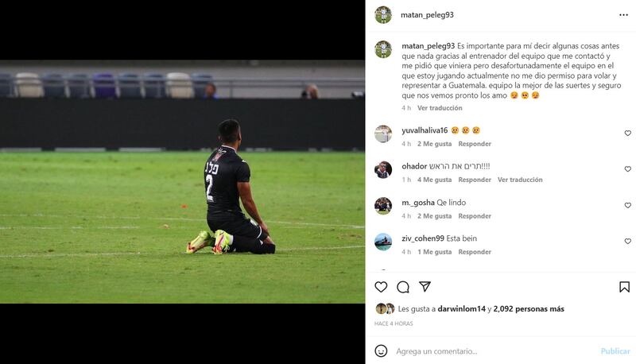Screen dimensions: 636x364
Task: Open the emoji picker smiley icon
Action: 381,351
